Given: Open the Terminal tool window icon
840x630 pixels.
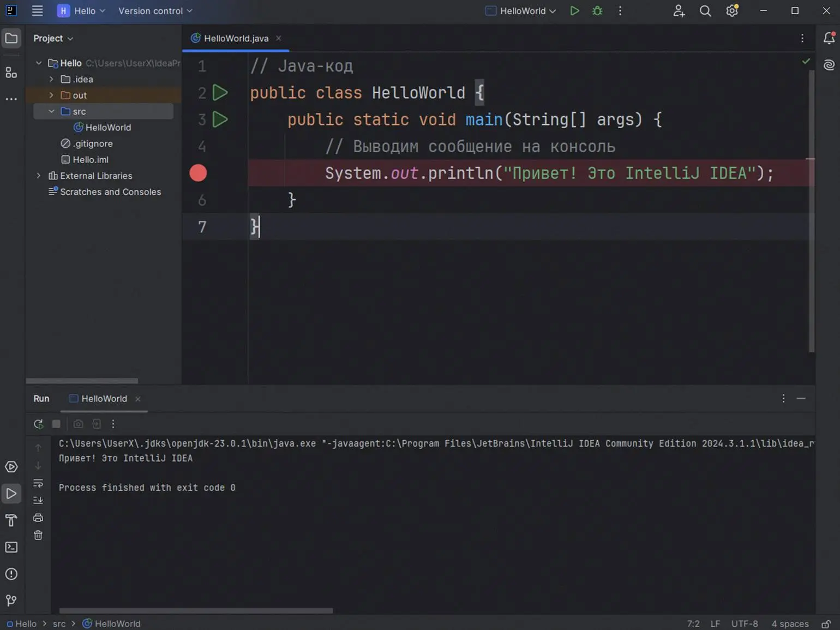Looking at the screenshot, I should pyautogui.click(x=11, y=547).
